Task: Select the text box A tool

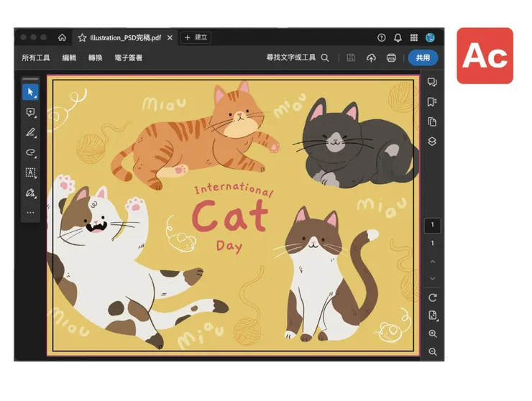Action: tap(30, 172)
